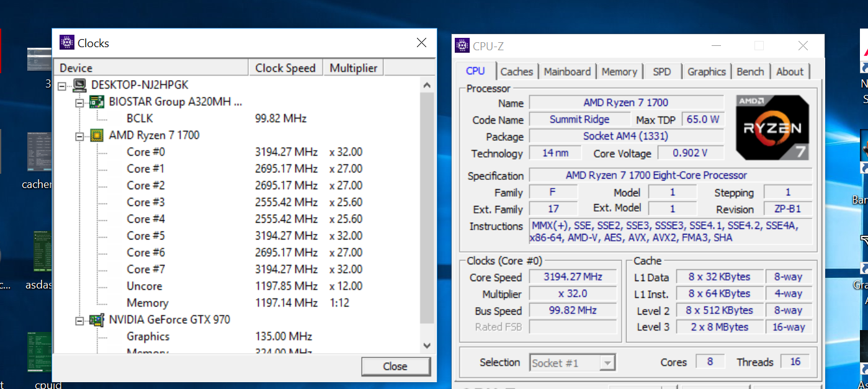868x389 pixels.
Task: Open the Graphics tab
Action: tap(707, 72)
